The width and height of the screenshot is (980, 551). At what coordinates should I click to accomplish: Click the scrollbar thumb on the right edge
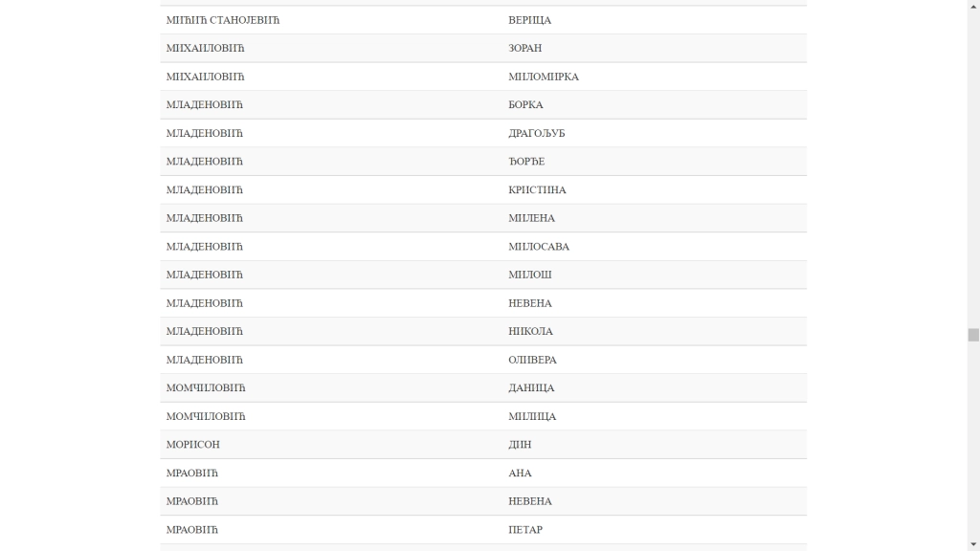973,335
